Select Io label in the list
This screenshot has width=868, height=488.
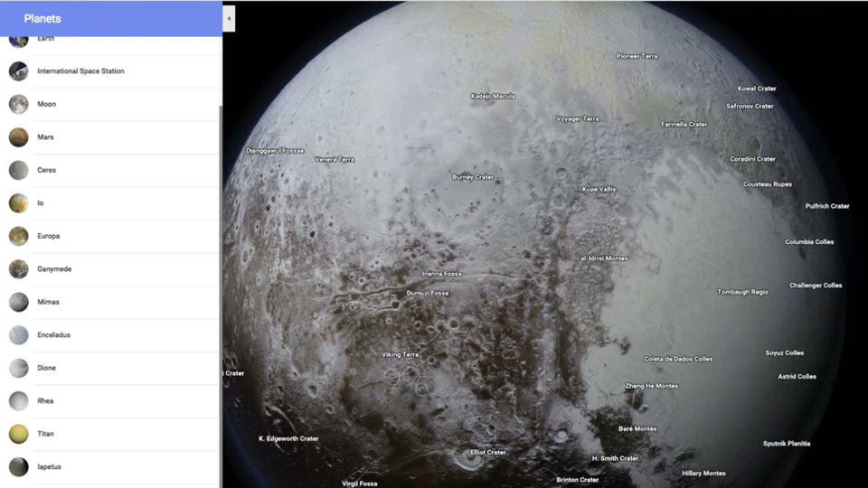coord(41,203)
